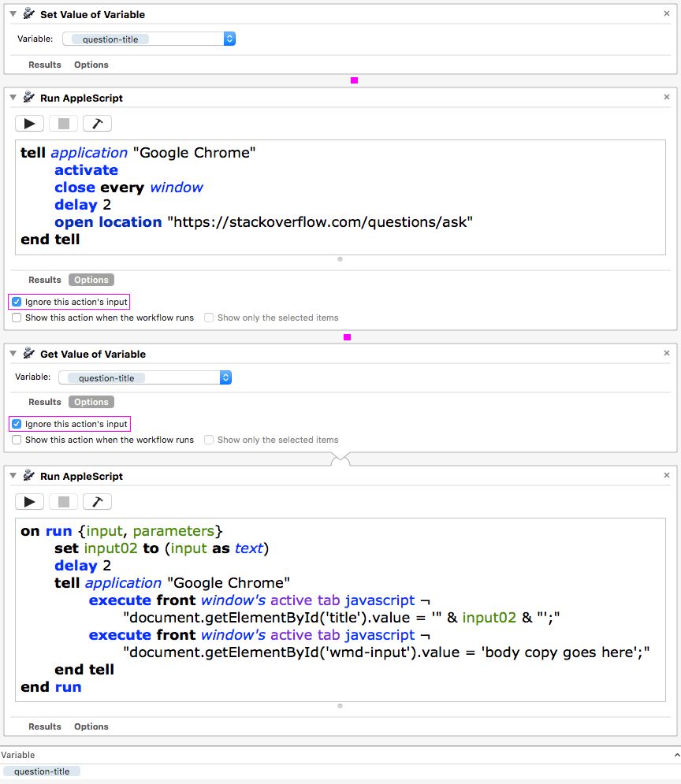Click the Get Value of Variable action icon
Viewport: 681px width, 784px height.
point(29,354)
